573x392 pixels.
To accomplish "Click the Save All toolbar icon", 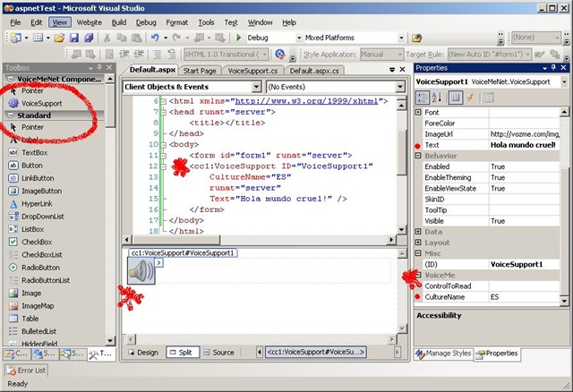I will (89, 38).
